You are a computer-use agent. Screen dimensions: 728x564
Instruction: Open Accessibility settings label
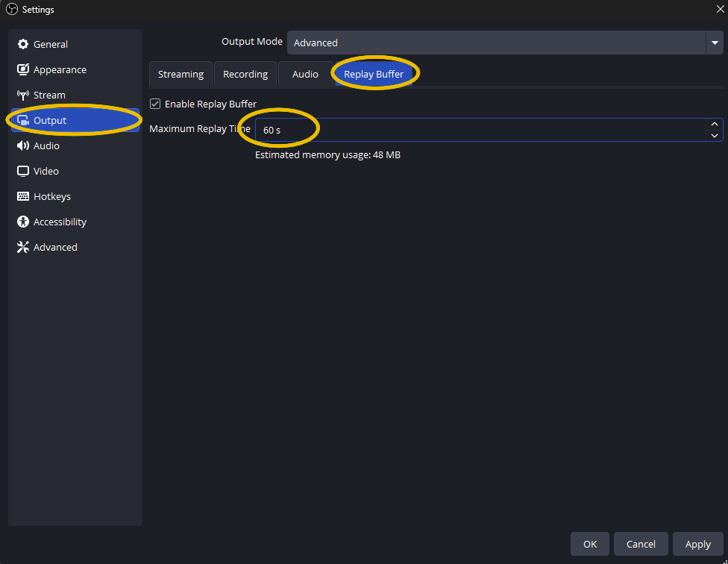coord(60,222)
